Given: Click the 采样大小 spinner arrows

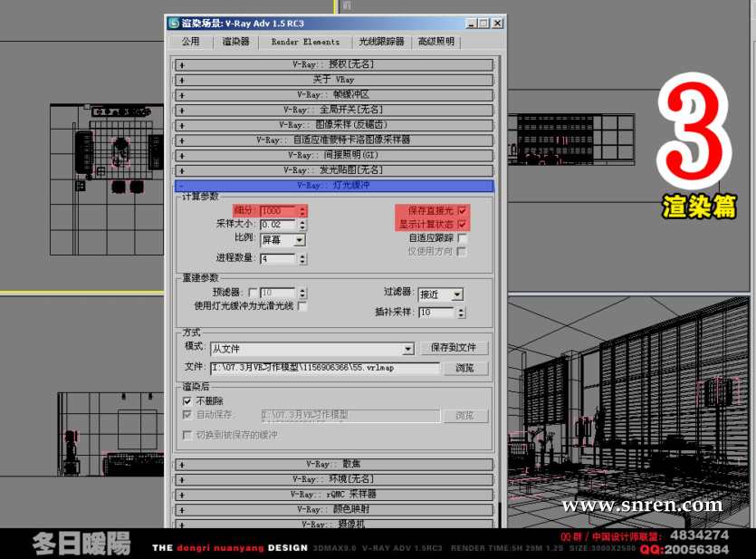Looking at the screenshot, I should (x=302, y=225).
